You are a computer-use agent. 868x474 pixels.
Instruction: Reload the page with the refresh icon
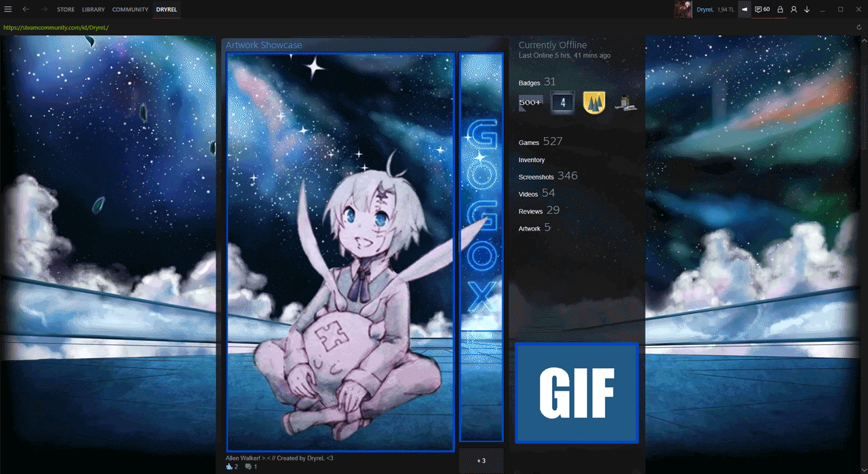(859, 27)
